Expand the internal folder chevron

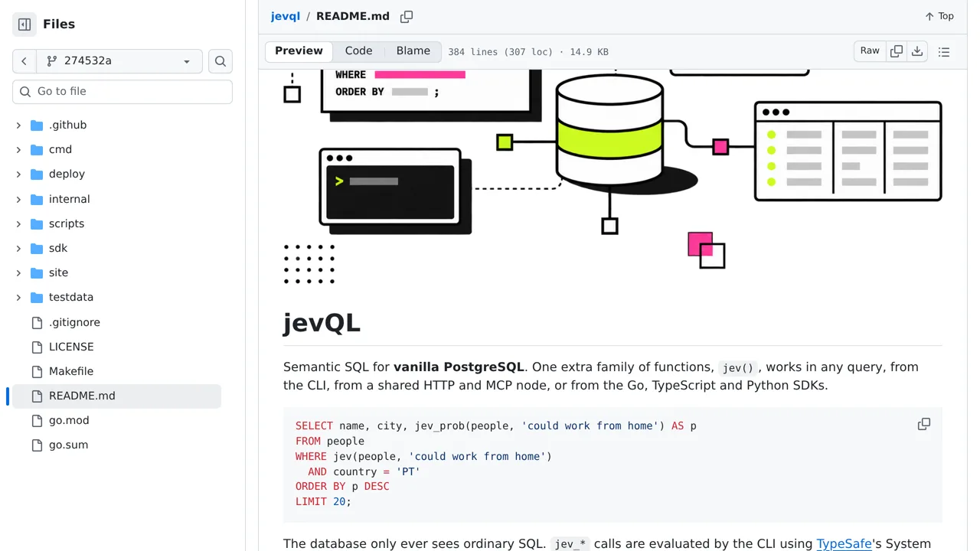(x=18, y=200)
